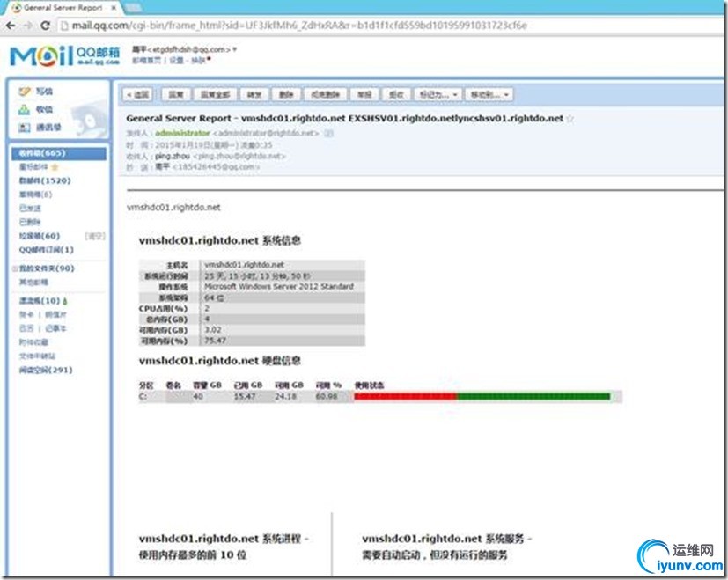Viewport: 728px width, 580px height.
Task: Click the contact card icon after sender address
Action: point(328,133)
